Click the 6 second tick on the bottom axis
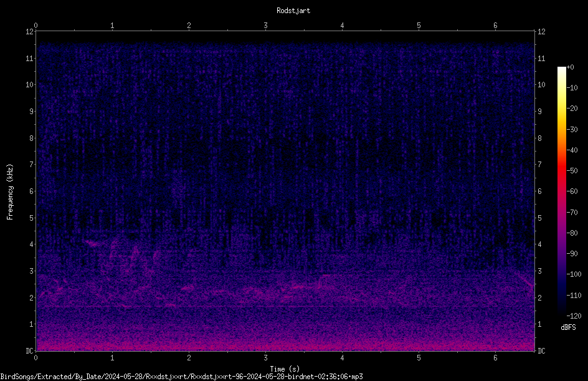This screenshot has height=381, width=588. pyautogui.click(x=495, y=358)
